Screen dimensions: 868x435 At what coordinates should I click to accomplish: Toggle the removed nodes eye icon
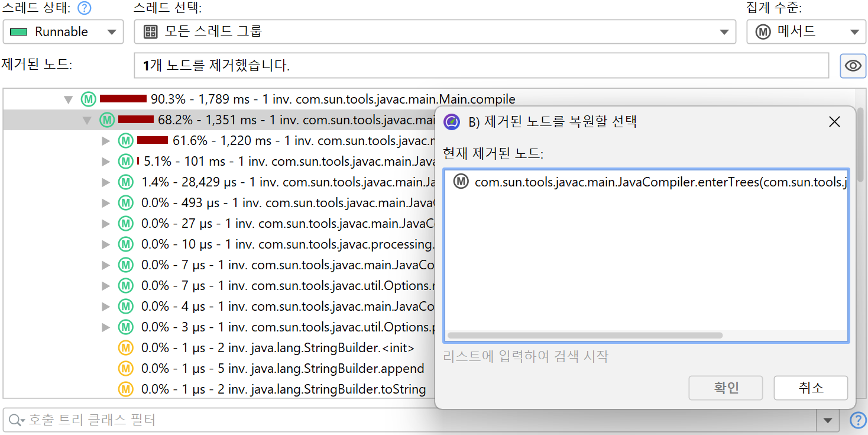coord(853,66)
